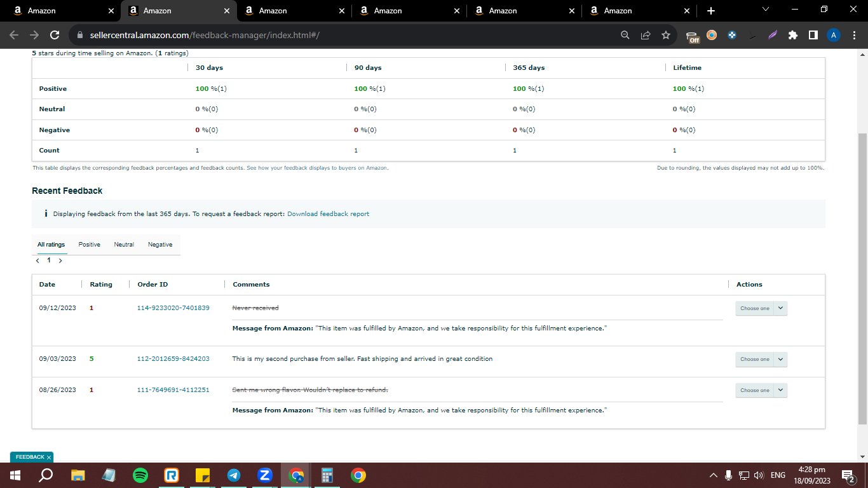
Task: Click the struck-through 'Never received' comment
Action: [255, 308]
